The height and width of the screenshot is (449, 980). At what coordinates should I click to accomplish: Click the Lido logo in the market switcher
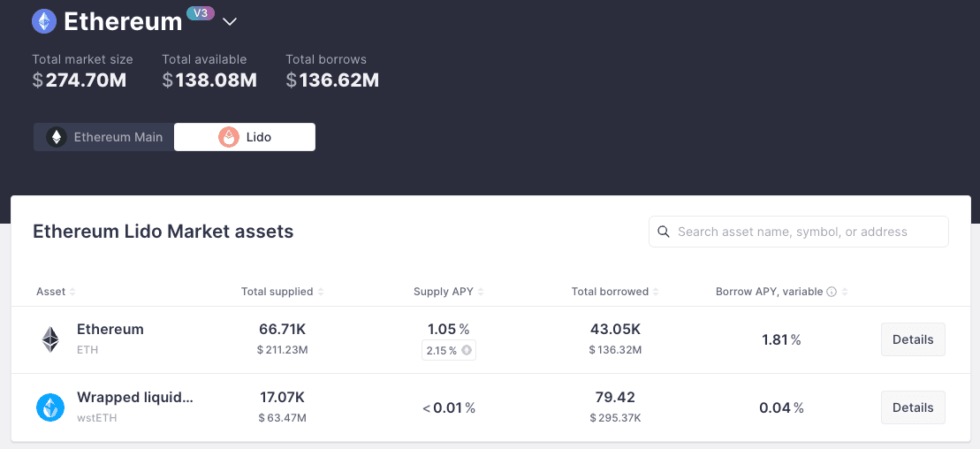(229, 137)
